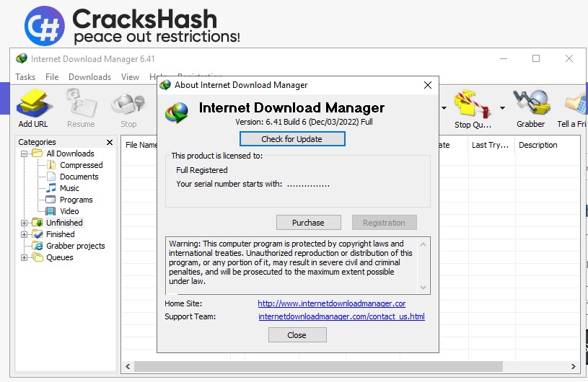Select the Video category

point(69,211)
